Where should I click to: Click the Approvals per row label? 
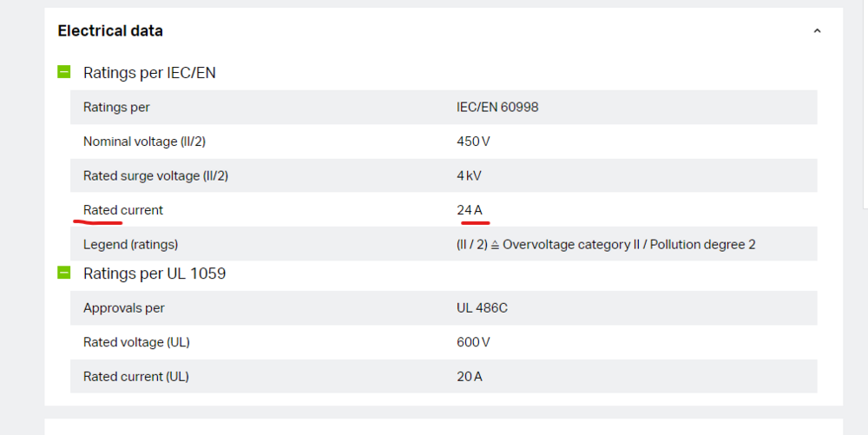123,308
